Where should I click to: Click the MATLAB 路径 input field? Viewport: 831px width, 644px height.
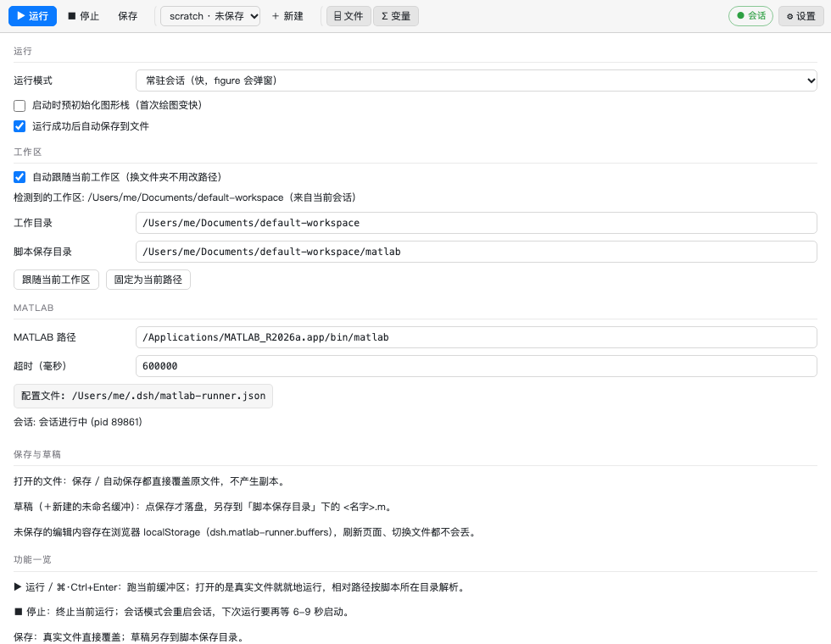[x=477, y=337]
